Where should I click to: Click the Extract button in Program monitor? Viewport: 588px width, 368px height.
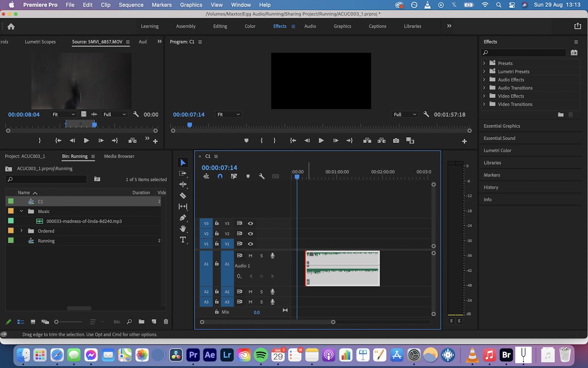pyautogui.click(x=381, y=140)
